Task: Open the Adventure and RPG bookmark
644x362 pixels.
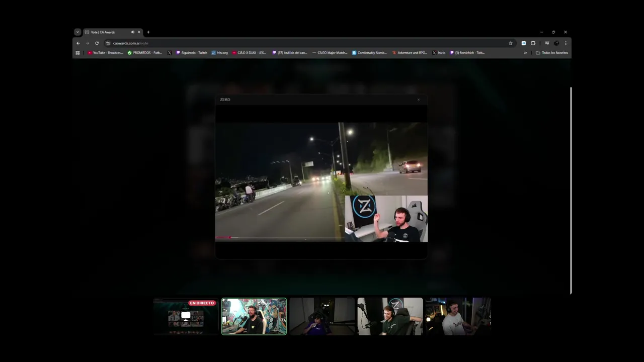Action: [x=410, y=53]
